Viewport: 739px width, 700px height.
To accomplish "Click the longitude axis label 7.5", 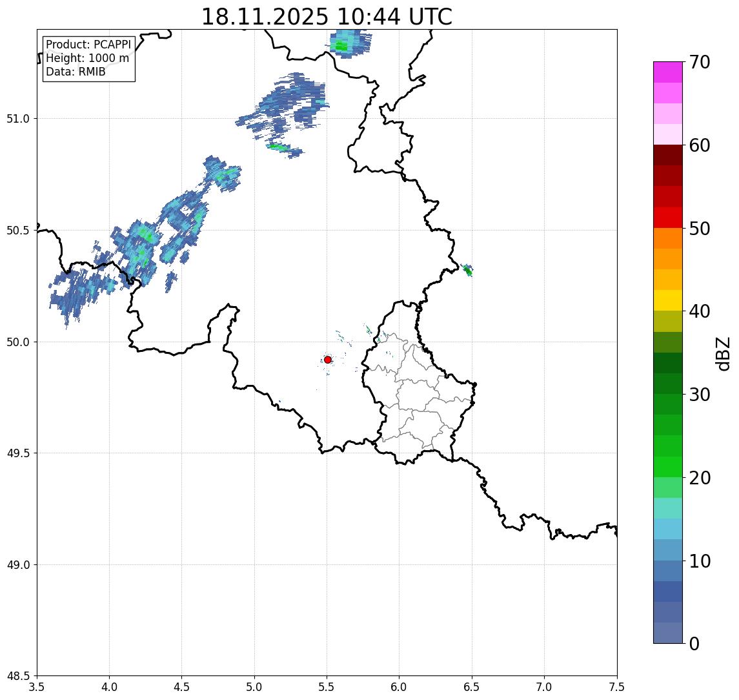I will click(616, 687).
